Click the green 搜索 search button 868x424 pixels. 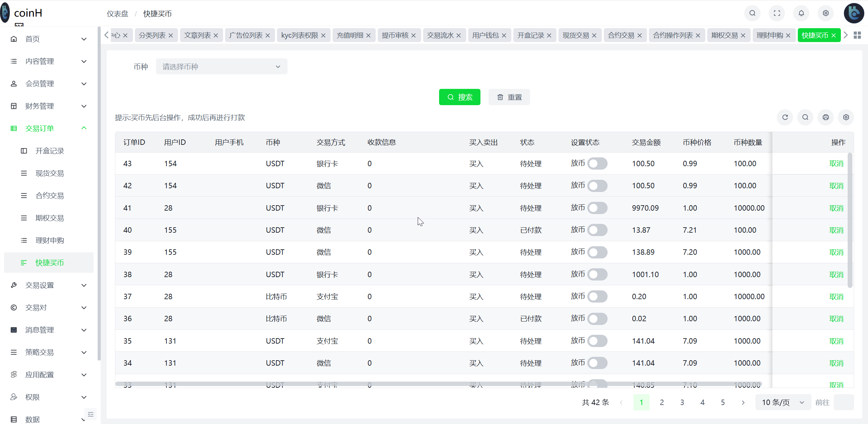pos(459,97)
